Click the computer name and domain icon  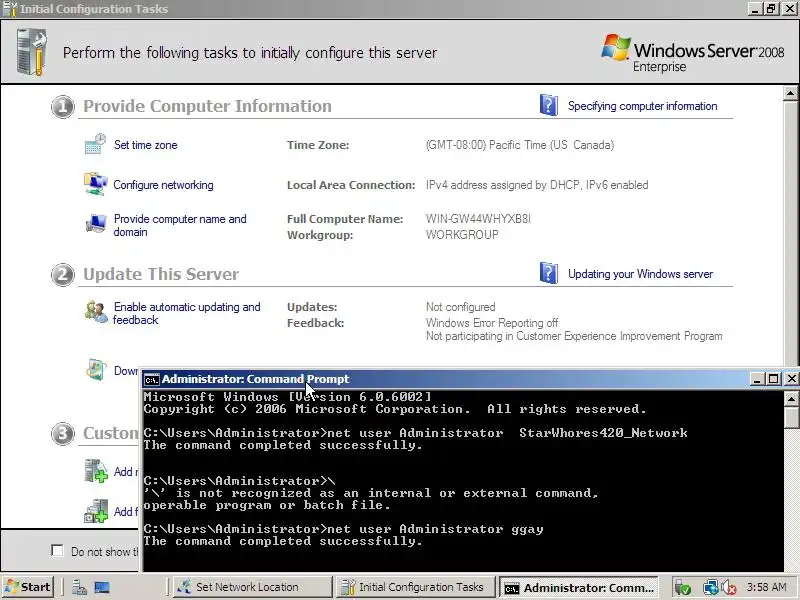tap(95, 223)
